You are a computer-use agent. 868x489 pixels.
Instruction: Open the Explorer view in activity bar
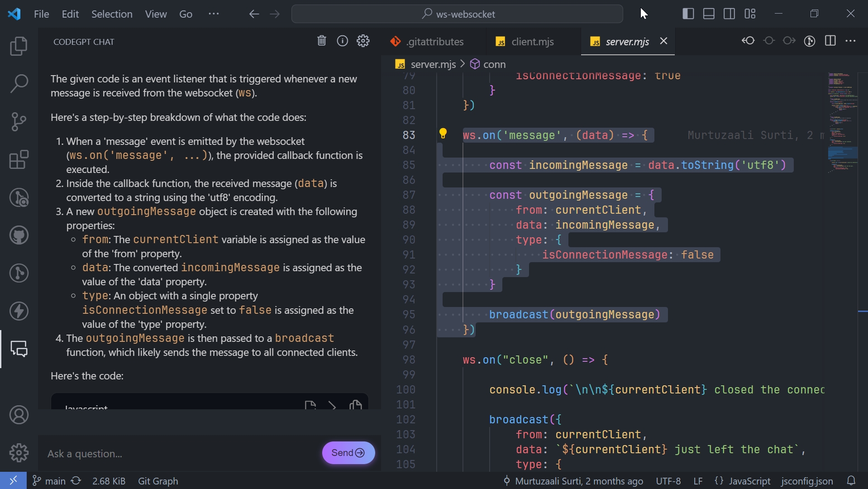coord(19,46)
